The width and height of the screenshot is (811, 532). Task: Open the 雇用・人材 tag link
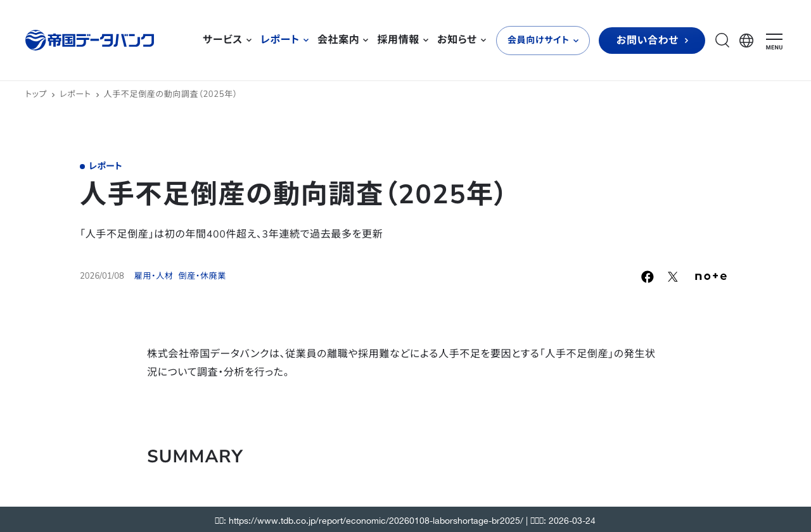point(153,275)
